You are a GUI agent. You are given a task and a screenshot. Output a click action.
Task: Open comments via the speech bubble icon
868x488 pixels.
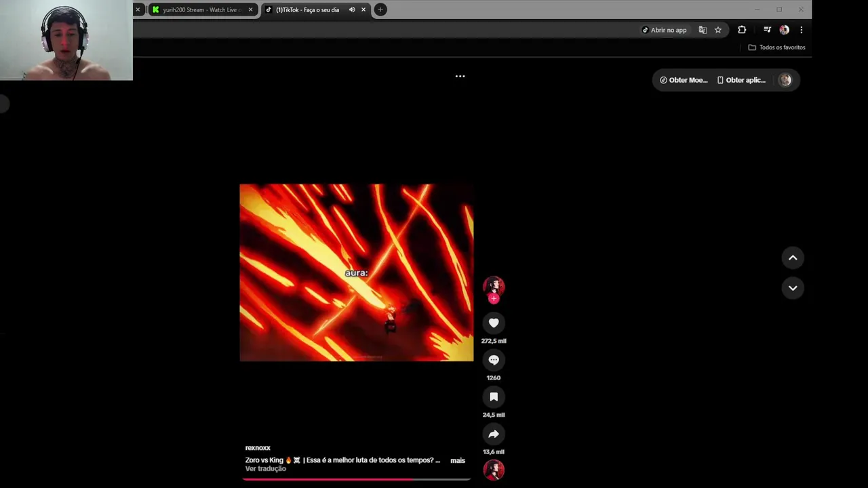pos(494,360)
